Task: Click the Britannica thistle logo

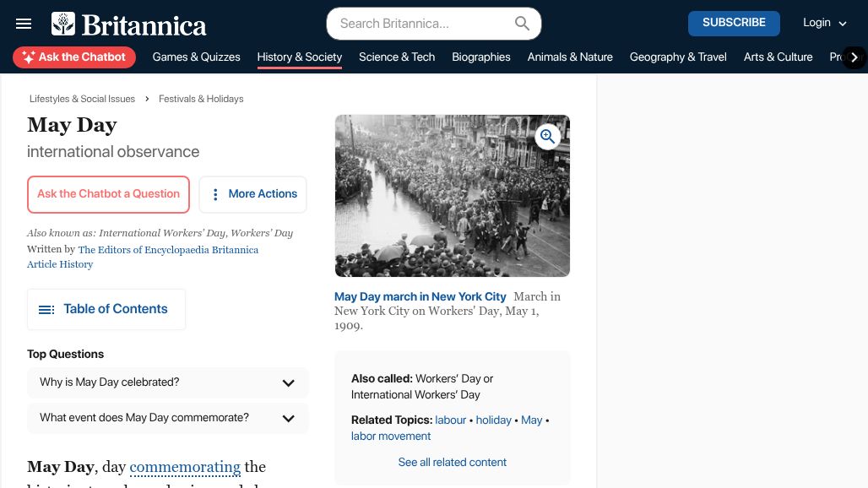Action: click(x=63, y=24)
